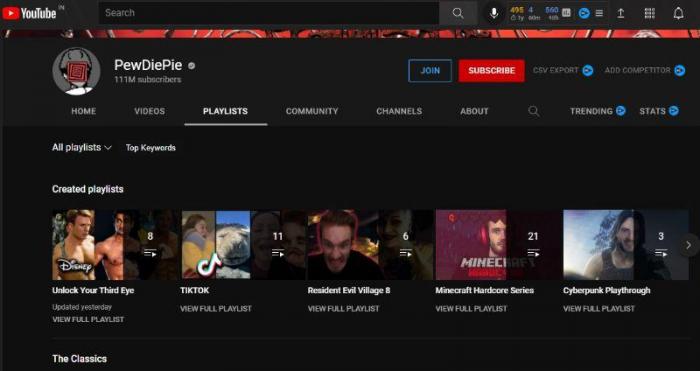Open the Resident Evil Village 8 thumbnail
Screen dimensions: 700x371
pos(370,245)
